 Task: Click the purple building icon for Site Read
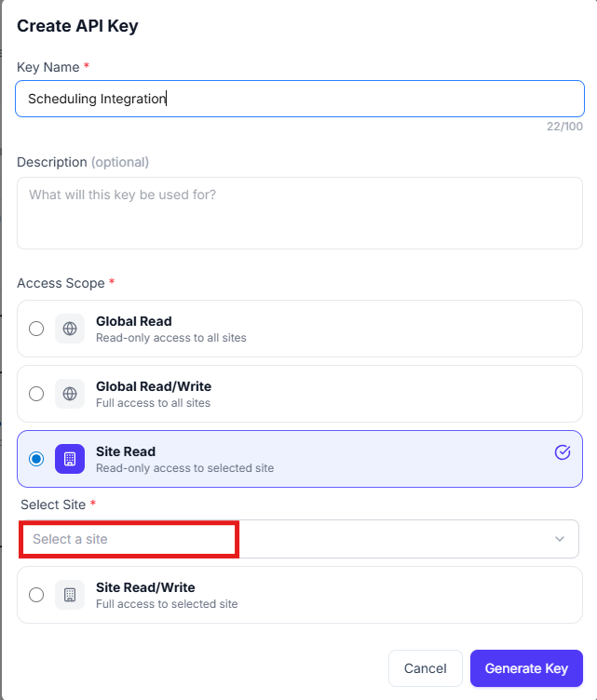click(x=70, y=459)
